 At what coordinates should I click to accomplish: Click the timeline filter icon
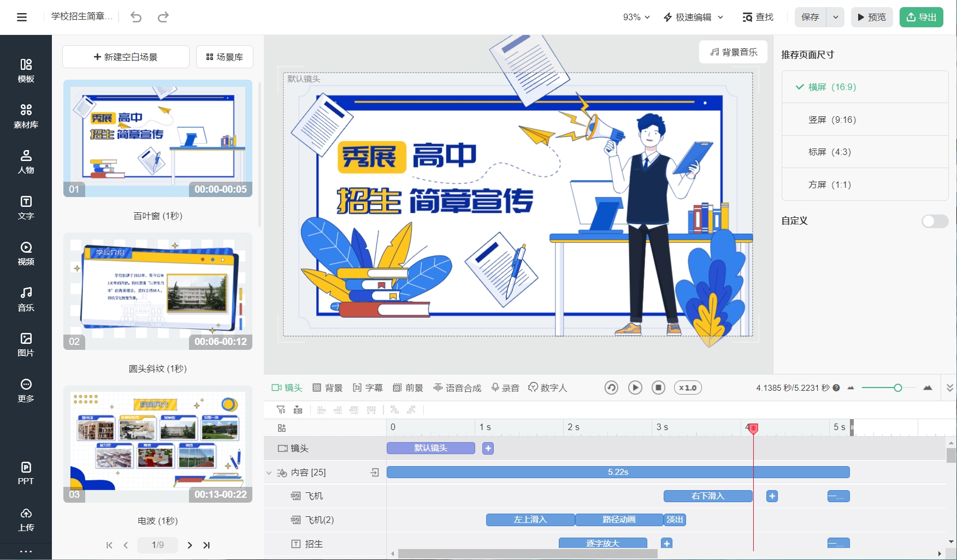coord(281,410)
